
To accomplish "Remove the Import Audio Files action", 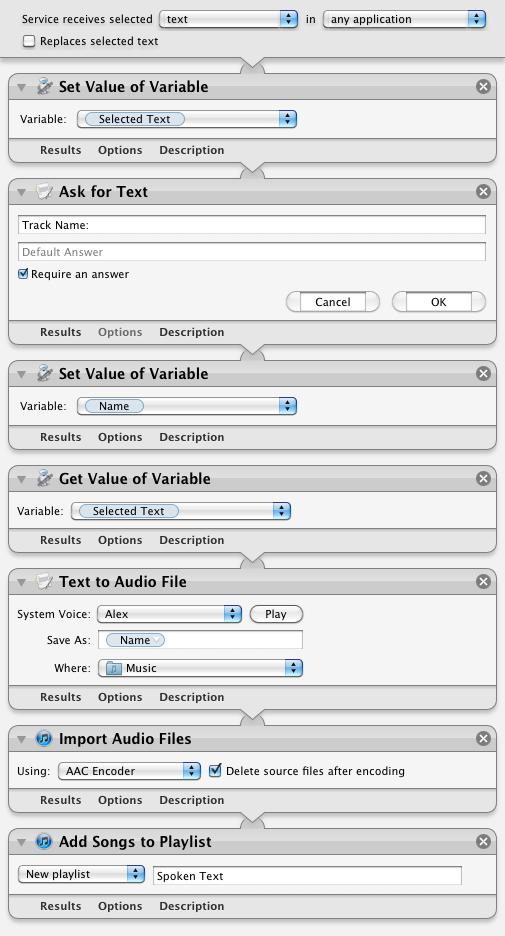I will point(484,738).
